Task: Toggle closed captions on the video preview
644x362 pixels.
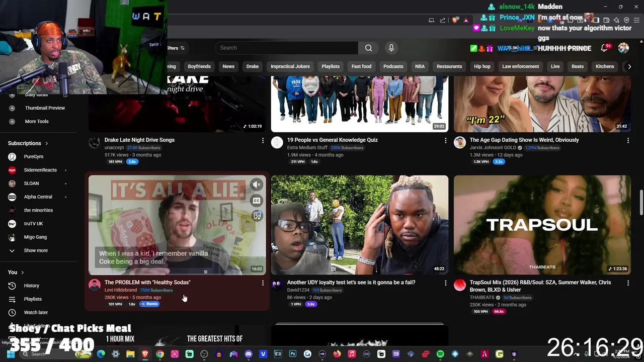Action: (257, 201)
